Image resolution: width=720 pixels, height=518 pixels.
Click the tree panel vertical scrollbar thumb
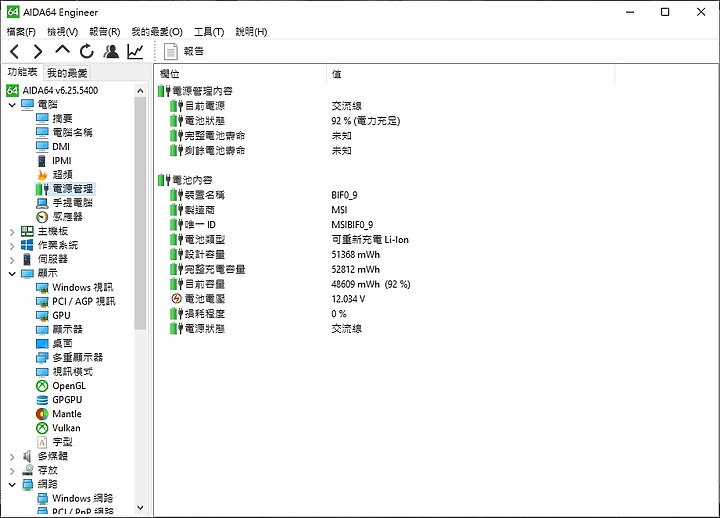click(141, 214)
